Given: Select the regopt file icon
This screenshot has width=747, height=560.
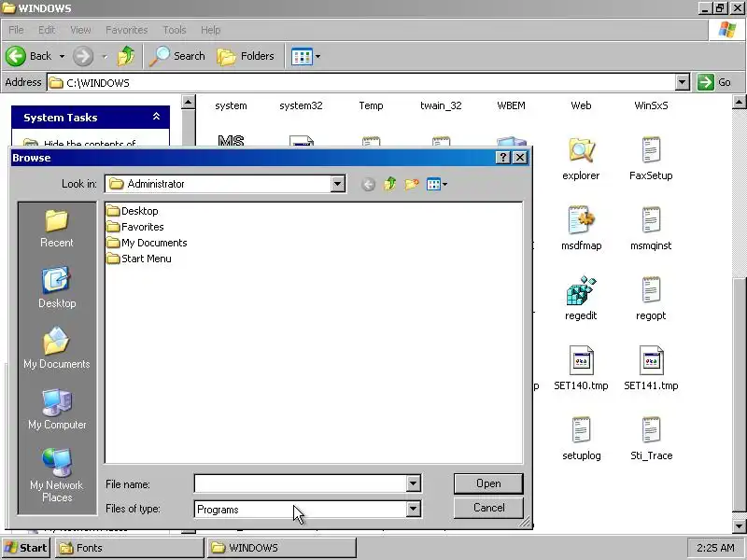Looking at the screenshot, I should [x=651, y=290].
